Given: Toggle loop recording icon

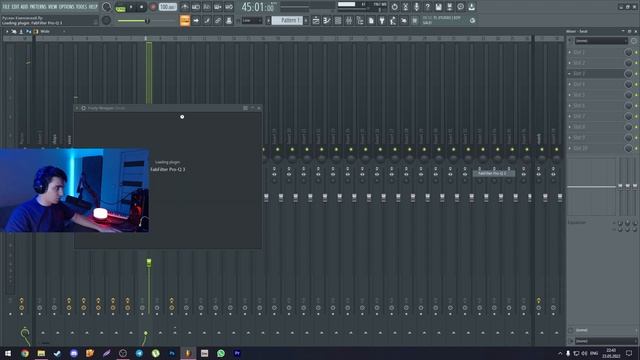Looking at the screenshot, I should tap(229, 7).
